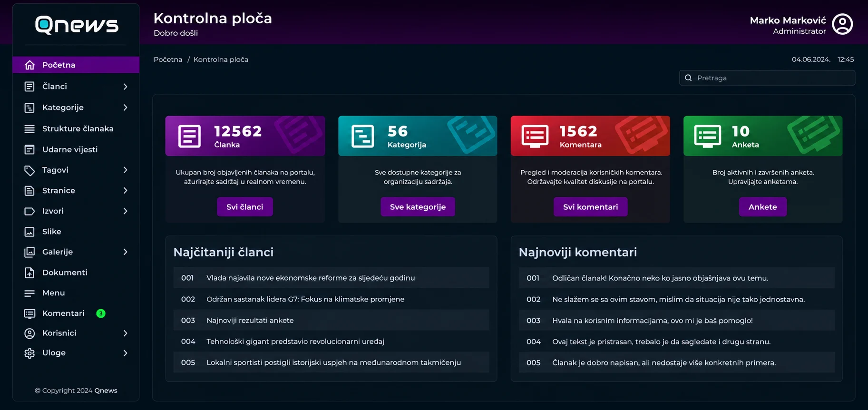
Task: Expand the Članci submenu chevron
Action: 126,87
